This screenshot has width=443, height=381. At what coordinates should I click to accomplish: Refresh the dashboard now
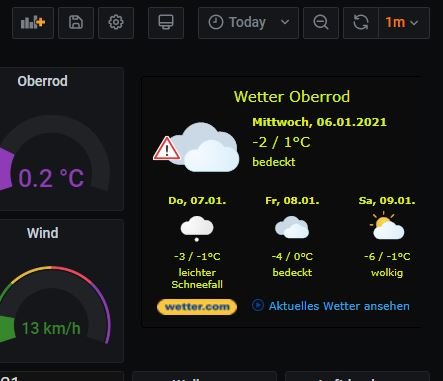tap(361, 23)
